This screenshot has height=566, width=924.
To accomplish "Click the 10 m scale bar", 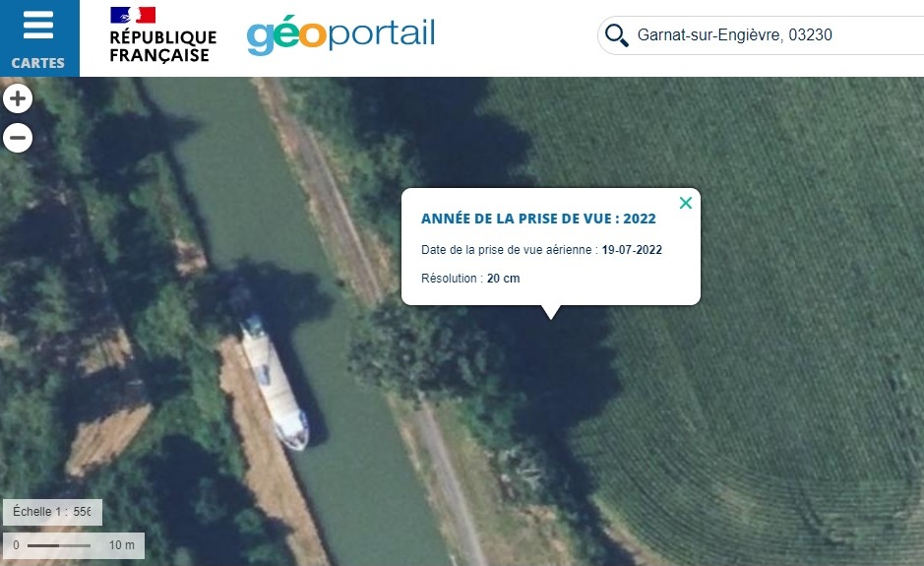I will pyautogui.click(x=74, y=545).
